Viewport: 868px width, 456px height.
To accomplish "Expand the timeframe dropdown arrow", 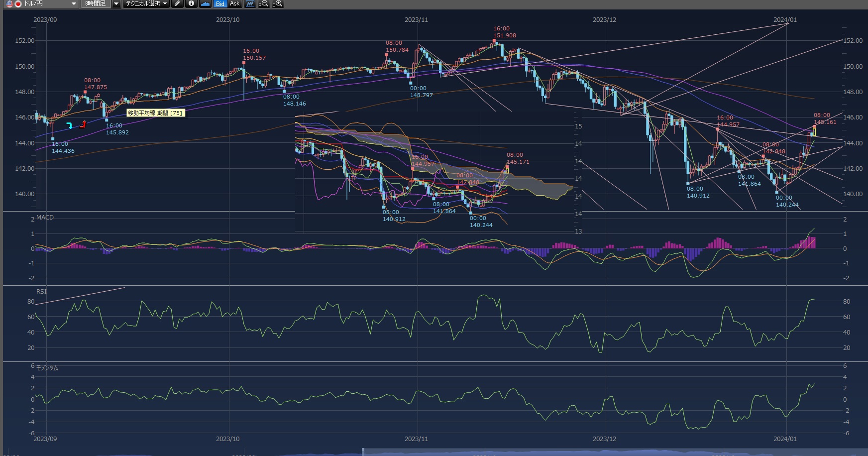I will [x=116, y=4].
